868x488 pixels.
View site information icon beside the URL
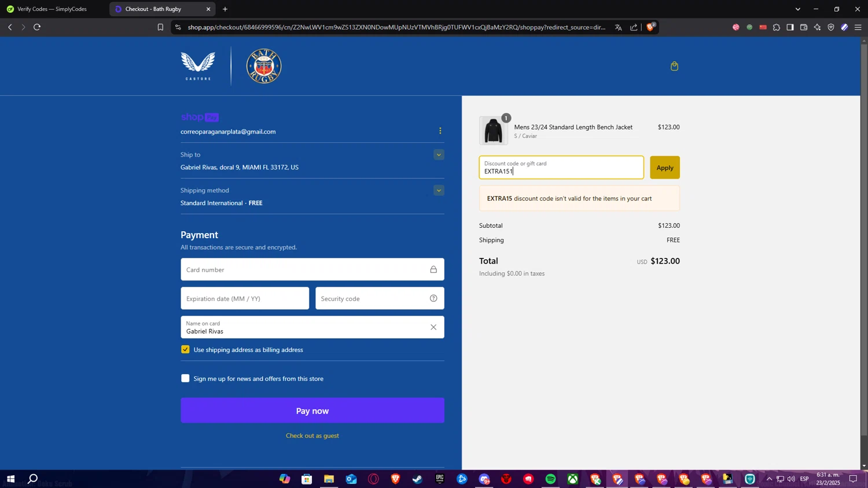[x=178, y=27]
